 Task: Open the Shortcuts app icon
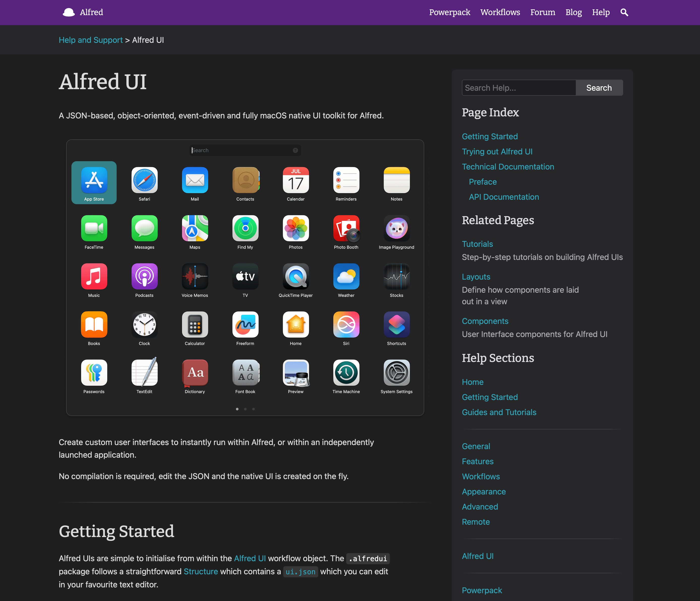point(397,324)
